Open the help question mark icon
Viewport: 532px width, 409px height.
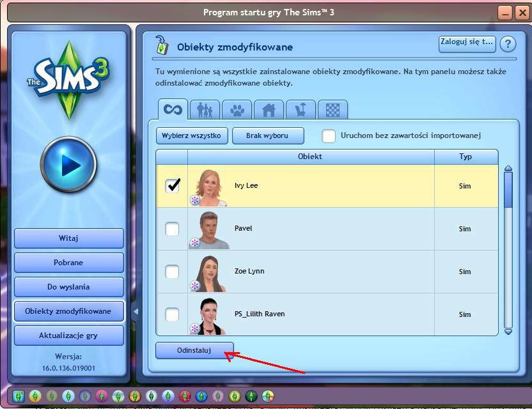(x=508, y=43)
